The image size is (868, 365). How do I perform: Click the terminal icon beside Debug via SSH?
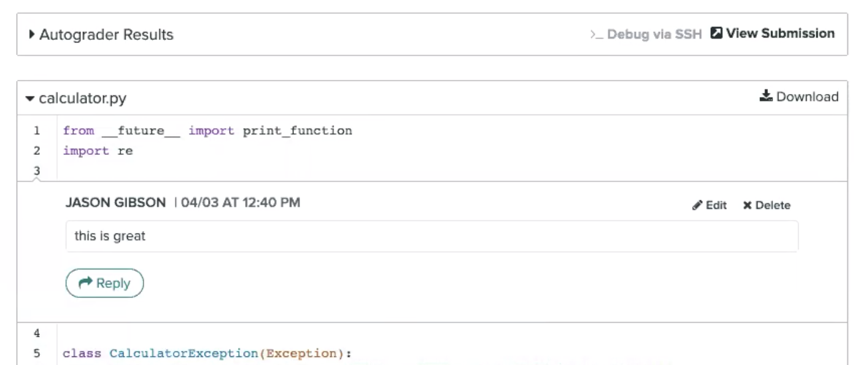595,34
